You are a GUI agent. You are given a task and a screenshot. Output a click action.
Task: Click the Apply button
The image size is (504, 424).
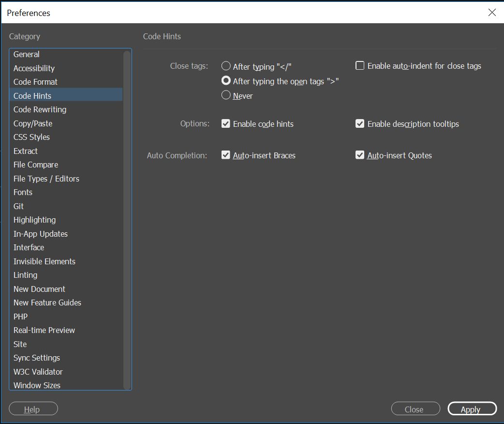click(x=472, y=409)
